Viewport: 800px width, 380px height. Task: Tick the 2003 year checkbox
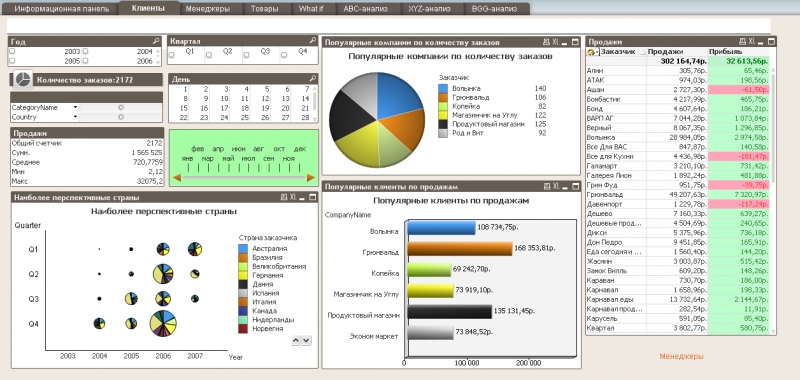tap(12, 52)
